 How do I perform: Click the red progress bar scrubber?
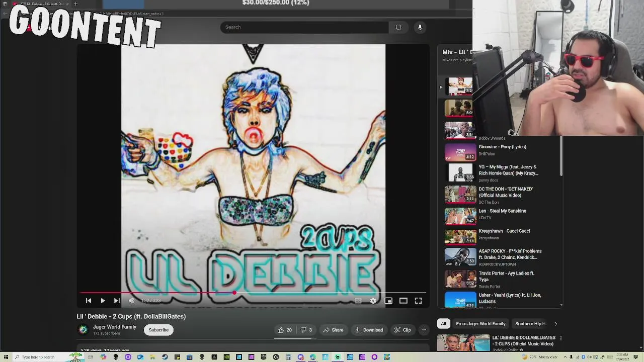[234, 293]
